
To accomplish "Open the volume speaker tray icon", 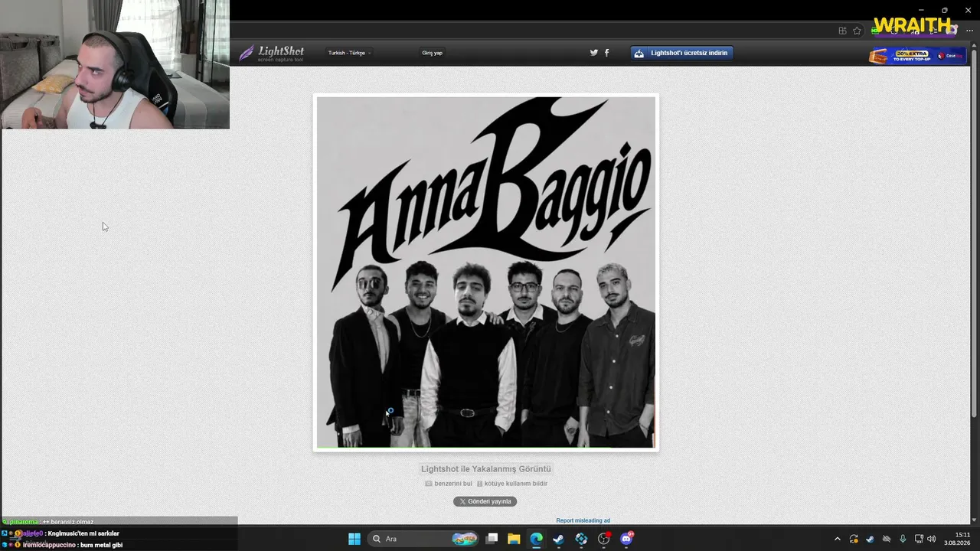I will click(x=932, y=539).
